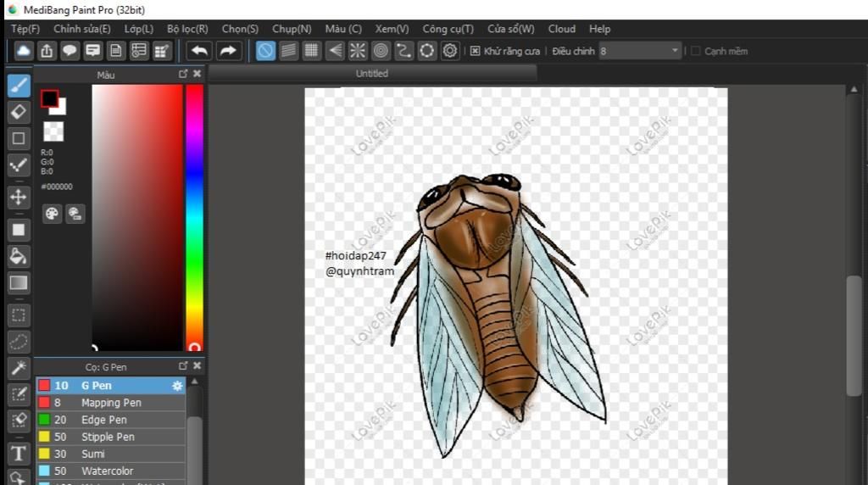Select the Move tool
Viewport: 868px width, 485px height.
tap(19, 197)
